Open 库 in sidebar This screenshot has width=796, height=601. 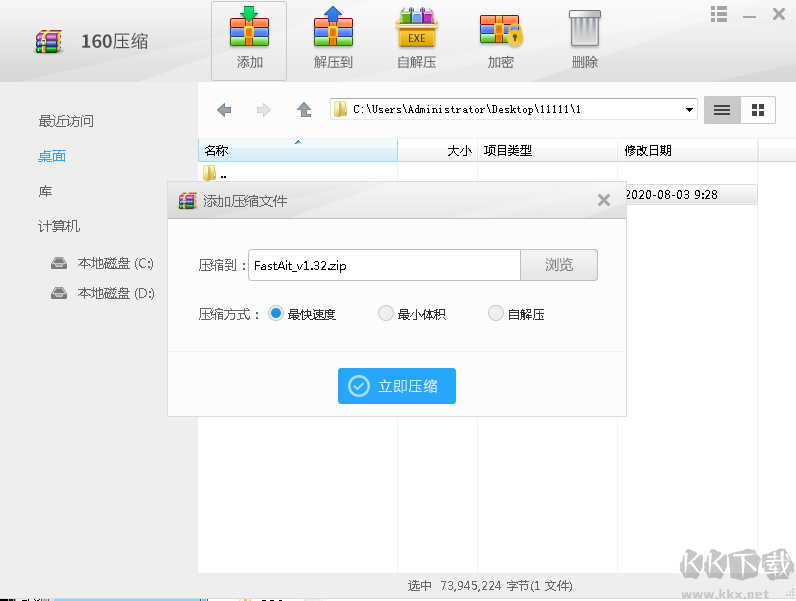(x=45, y=191)
